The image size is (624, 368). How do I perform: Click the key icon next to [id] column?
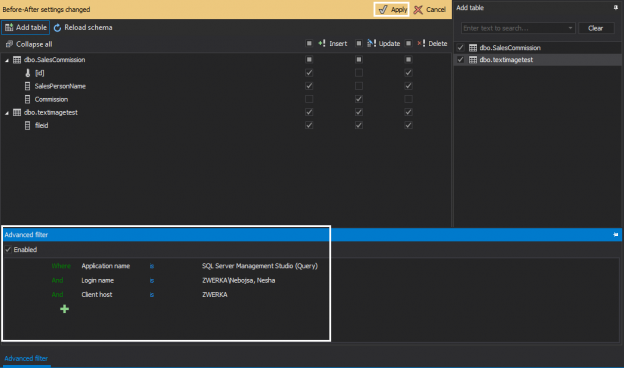[27, 73]
